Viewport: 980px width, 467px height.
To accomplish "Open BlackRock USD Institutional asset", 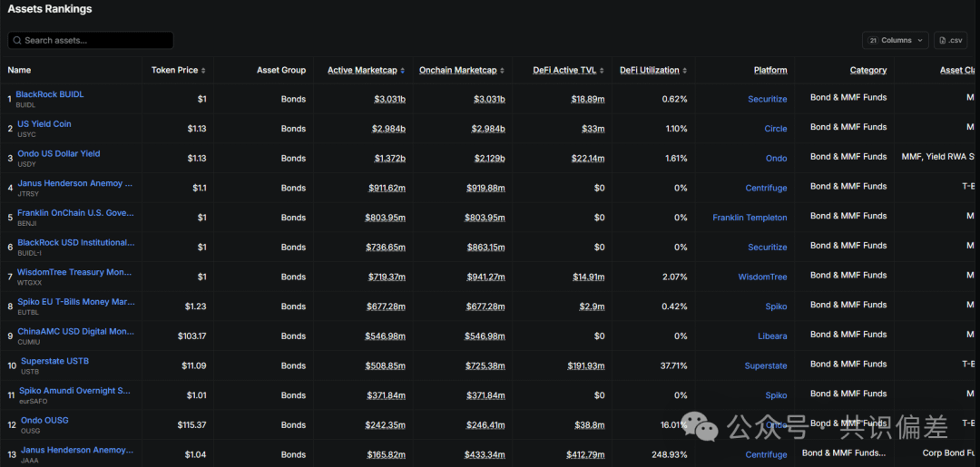I will click(x=75, y=242).
